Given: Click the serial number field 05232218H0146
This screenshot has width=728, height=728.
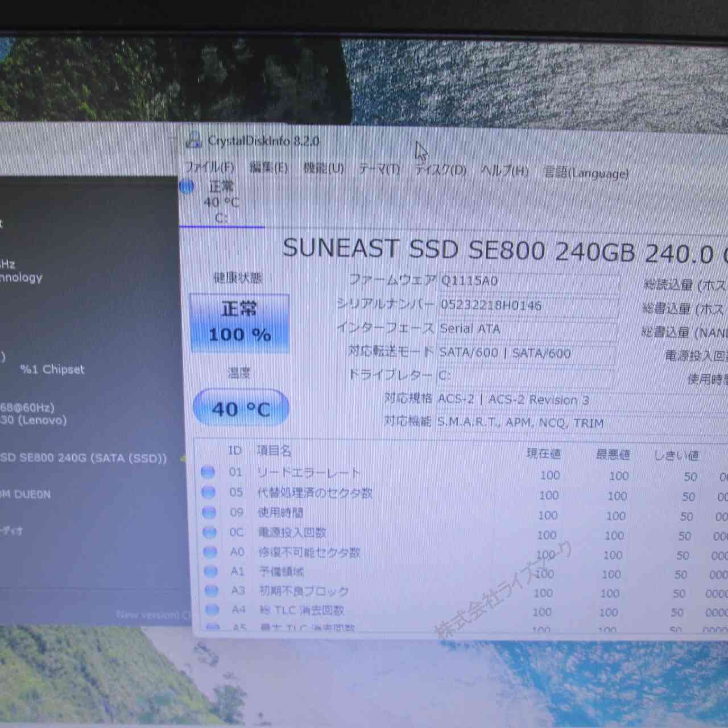Looking at the screenshot, I should 528,307.
